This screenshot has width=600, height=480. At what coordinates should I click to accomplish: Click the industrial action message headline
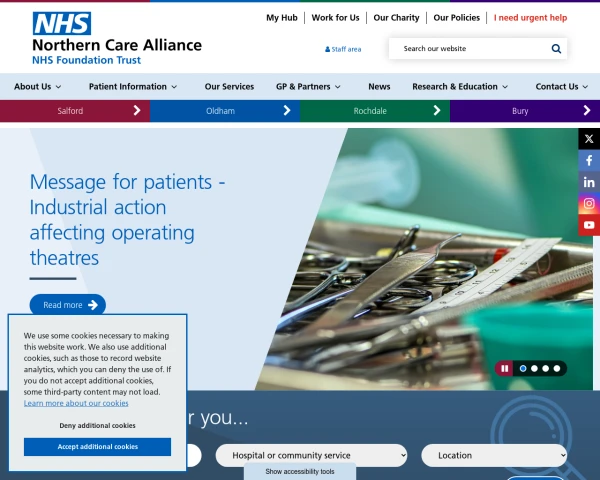click(127, 220)
